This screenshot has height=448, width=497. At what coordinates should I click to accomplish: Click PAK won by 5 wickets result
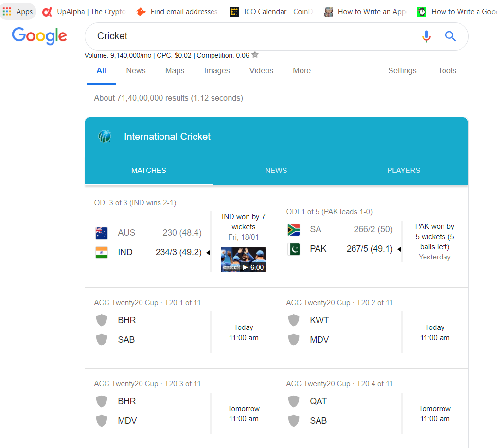(435, 237)
